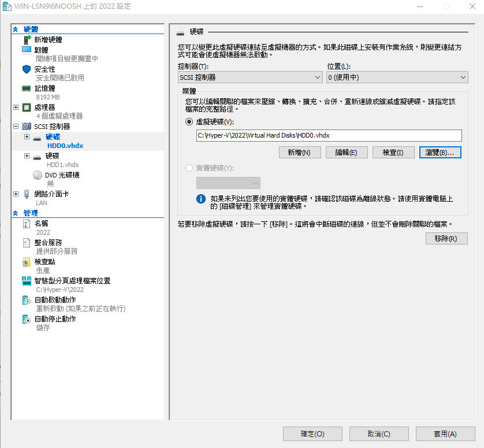Click the 安全開機已啟用 status text

point(60,78)
